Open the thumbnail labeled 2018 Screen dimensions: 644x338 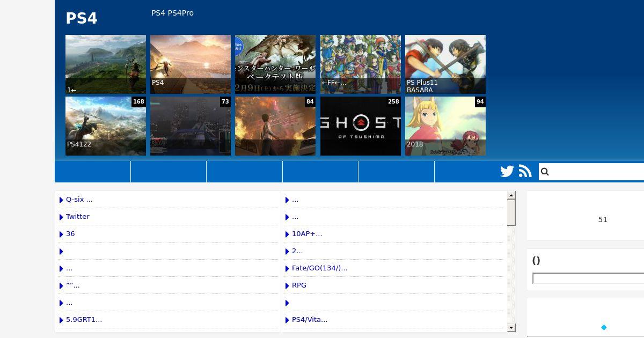click(445, 126)
